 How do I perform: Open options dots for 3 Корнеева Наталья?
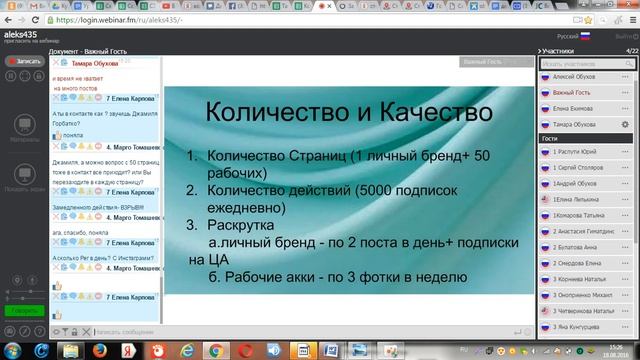coord(625,279)
